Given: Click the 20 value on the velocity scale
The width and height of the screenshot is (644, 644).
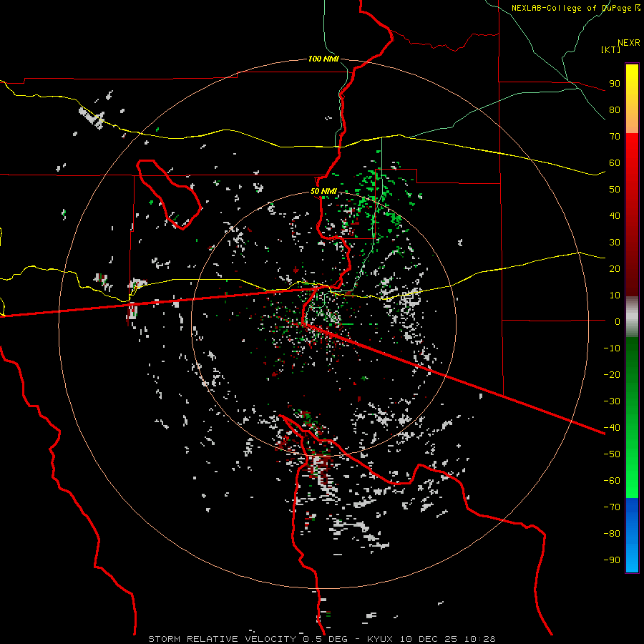Looking at the screenshot, I should [x=615, y=268].
